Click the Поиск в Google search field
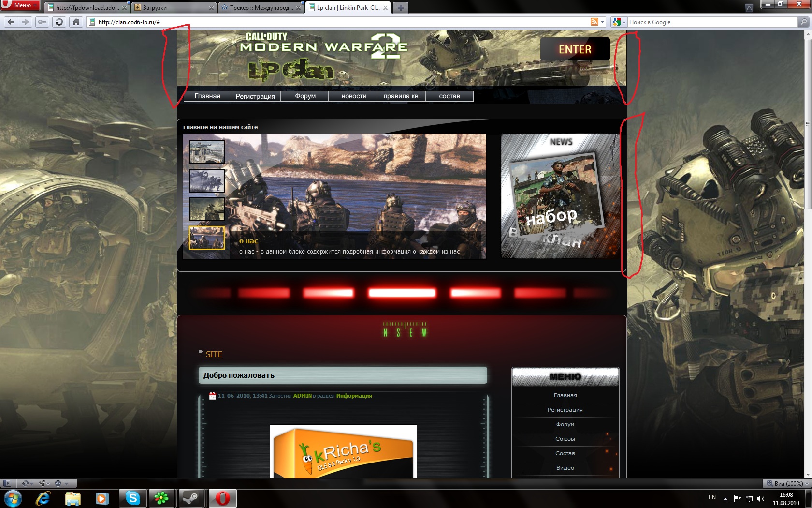Viewport: 812px width, 508px height. click(x=712, y=22)
